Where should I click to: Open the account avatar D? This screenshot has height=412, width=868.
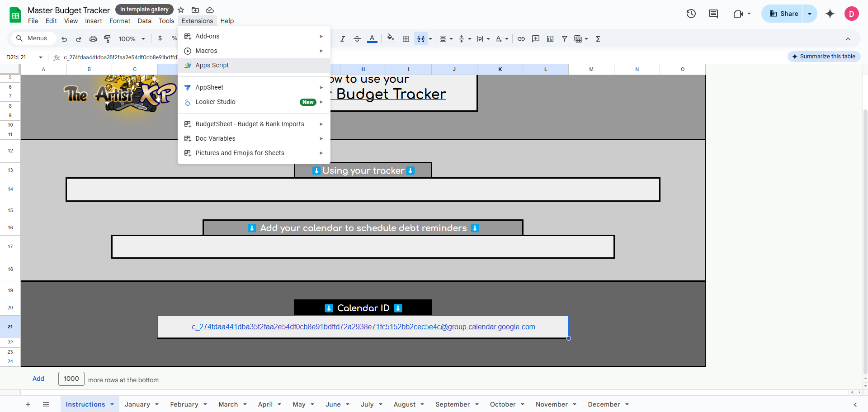pos(851,14)
